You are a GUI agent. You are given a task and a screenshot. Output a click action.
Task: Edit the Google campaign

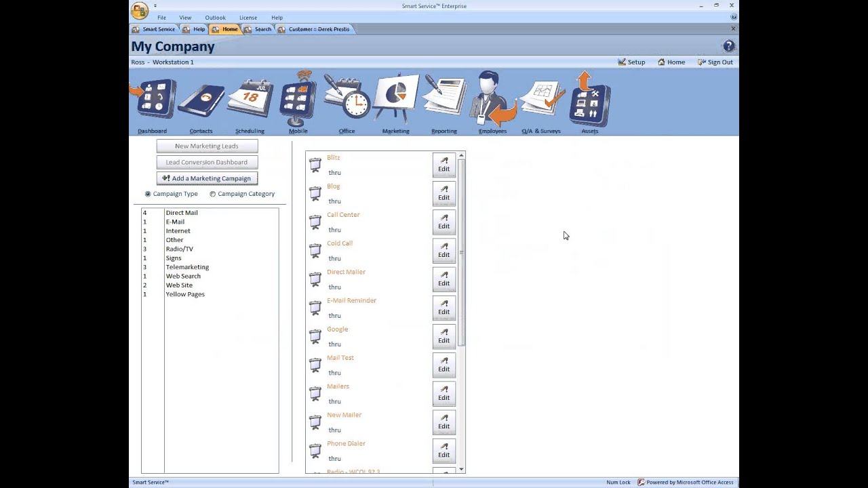[x=443, y=335]
